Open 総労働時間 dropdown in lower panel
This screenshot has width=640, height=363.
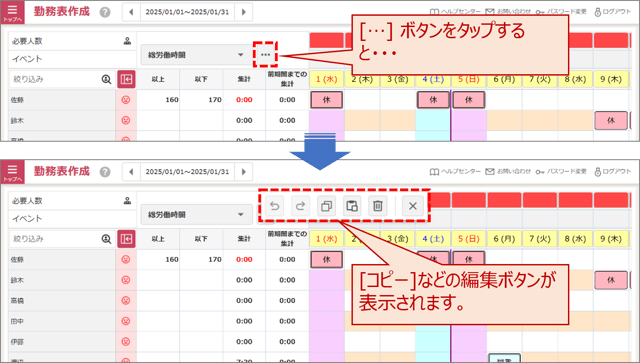pyautogui.click(x=197, y=214)
